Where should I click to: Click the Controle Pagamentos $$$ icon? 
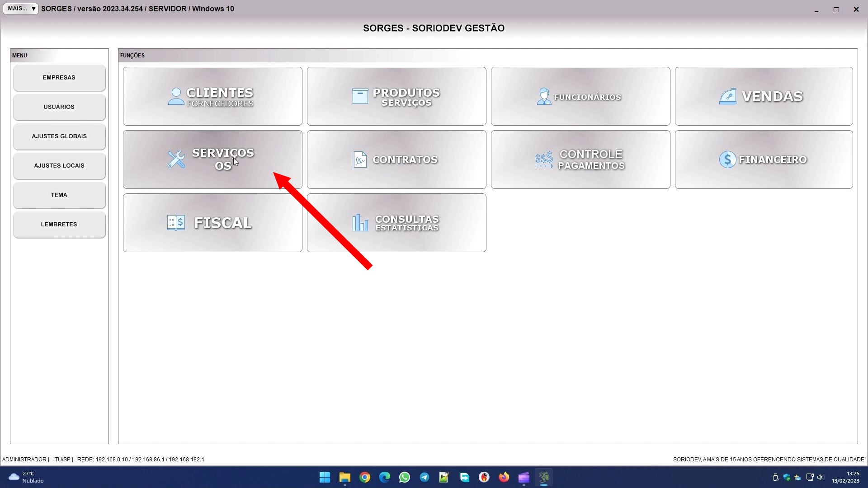click(544, 160)
